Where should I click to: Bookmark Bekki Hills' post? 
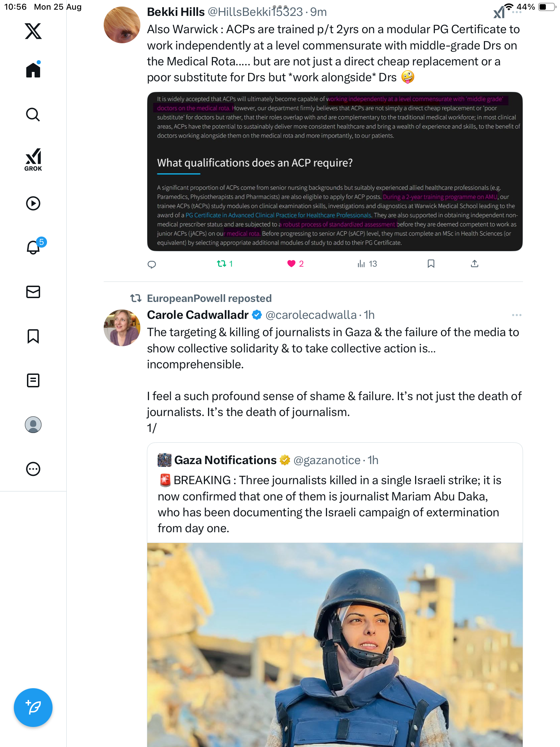(x=431, y=264)
